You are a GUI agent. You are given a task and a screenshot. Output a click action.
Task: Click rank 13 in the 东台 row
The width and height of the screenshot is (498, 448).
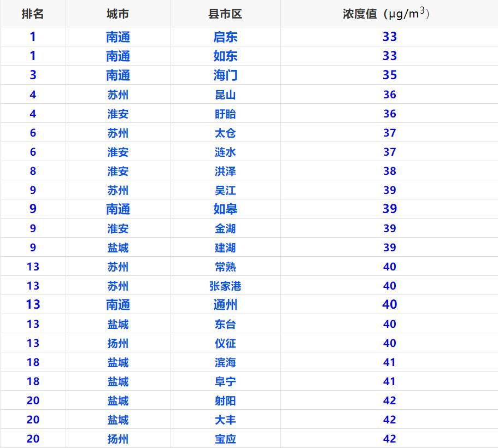click(33, 324)
